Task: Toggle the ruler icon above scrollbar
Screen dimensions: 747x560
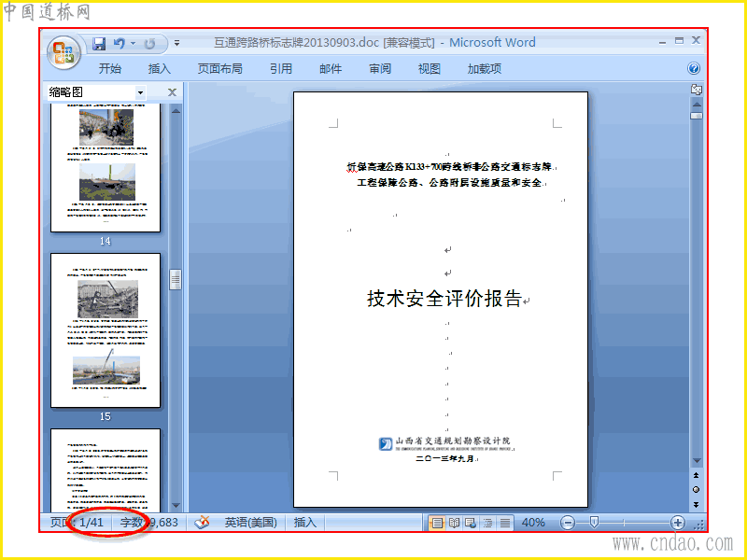Action: pyautogui.click(x=697, y=89)
